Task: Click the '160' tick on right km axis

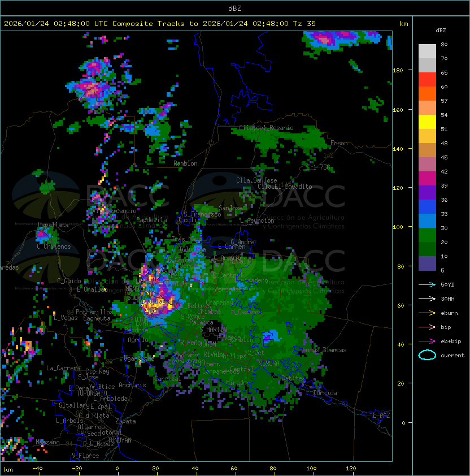Action: point(398,110)
